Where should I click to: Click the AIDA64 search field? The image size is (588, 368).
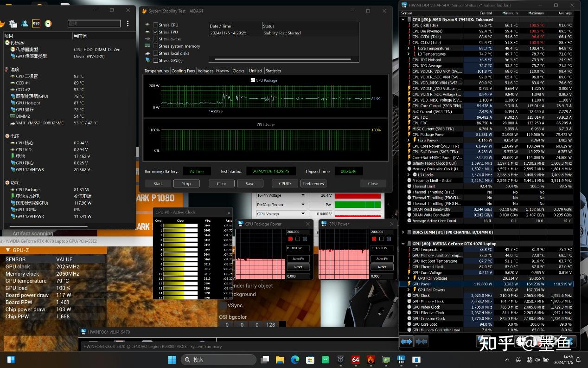click(x=94, y=23)
